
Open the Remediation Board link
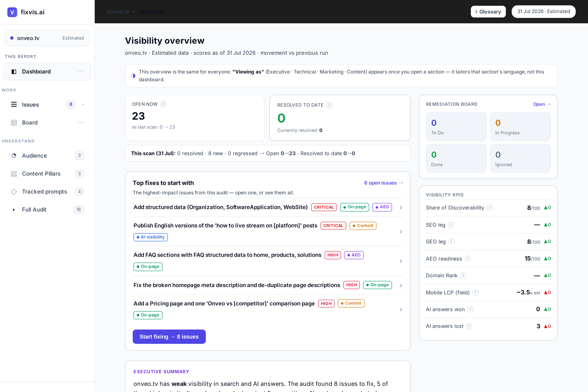(x=542, y=104)
